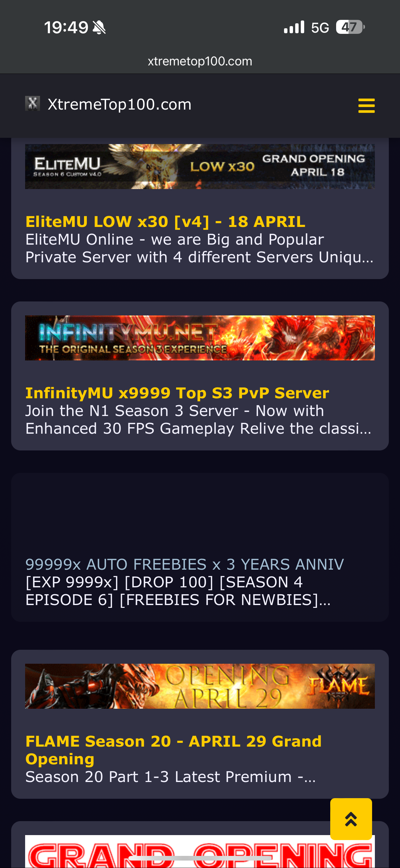Tap the battery indicator in status bar
Viewport: 400px width, 868px height.
tap(350, 27)
